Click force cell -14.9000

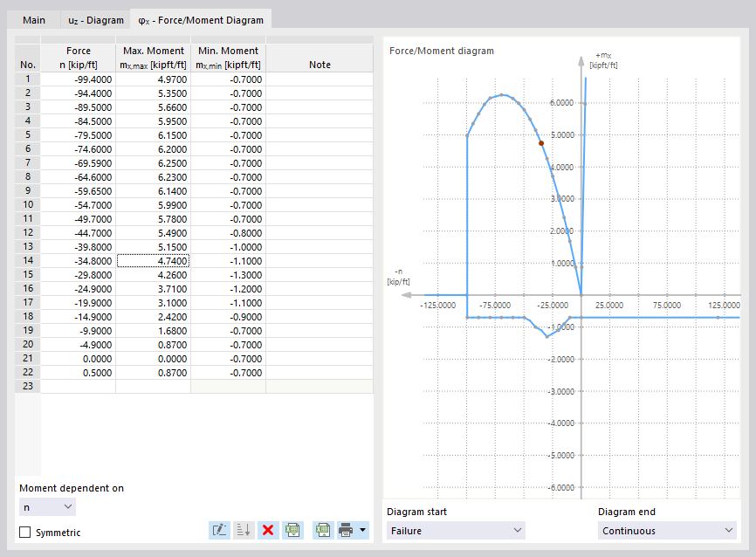78,317
